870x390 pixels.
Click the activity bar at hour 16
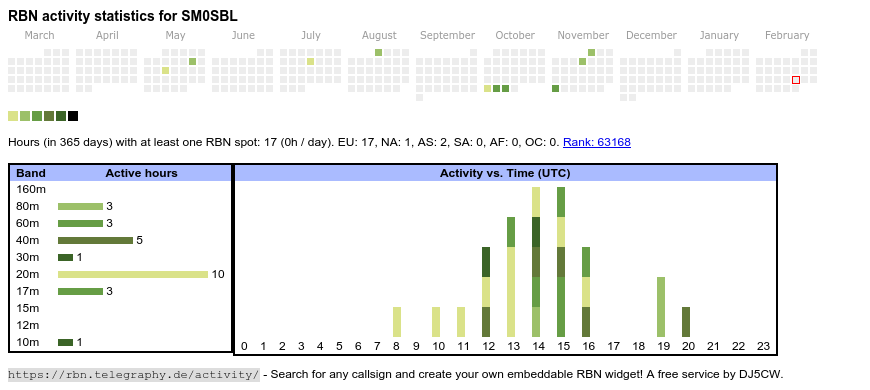point(586,292)
